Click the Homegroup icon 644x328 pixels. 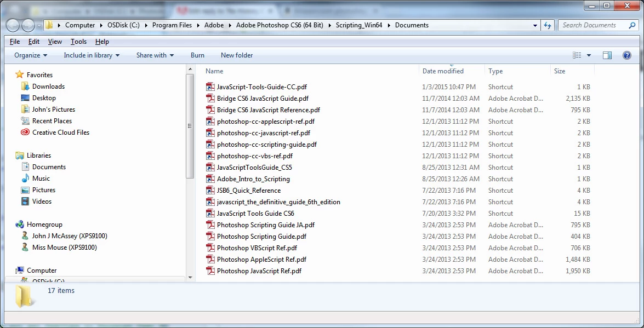(x=19, y=224)
